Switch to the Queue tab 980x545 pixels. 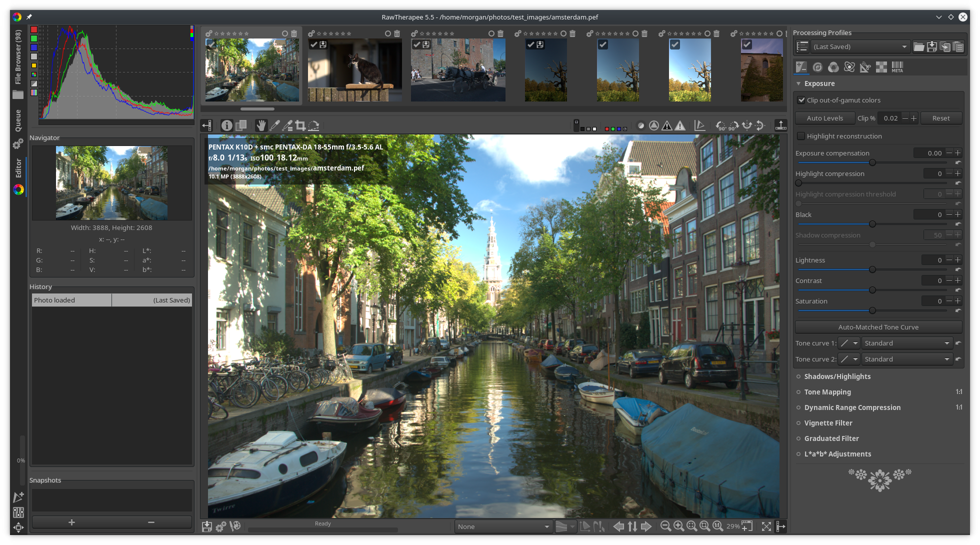pyautogui.click(x=18, y=120)
